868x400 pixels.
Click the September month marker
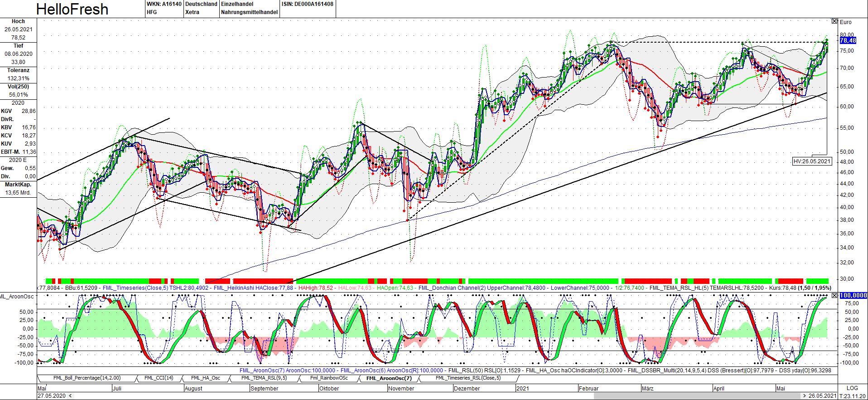point(264,389)
